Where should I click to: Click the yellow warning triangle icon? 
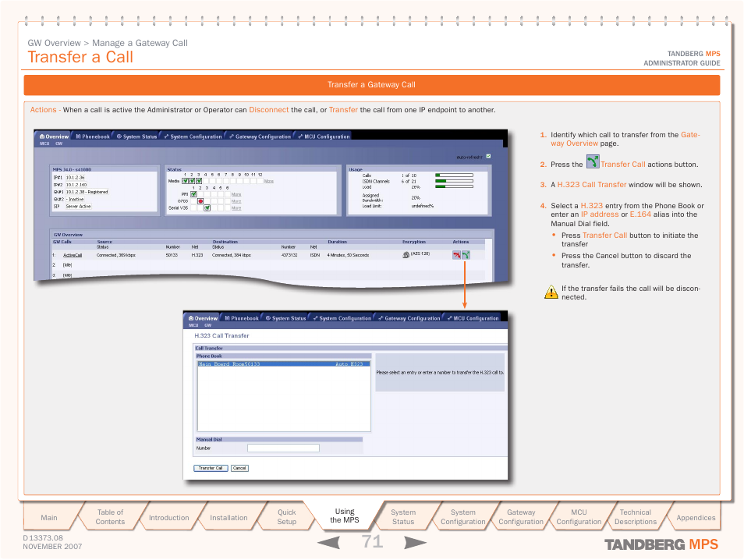[x=551, y=292]
